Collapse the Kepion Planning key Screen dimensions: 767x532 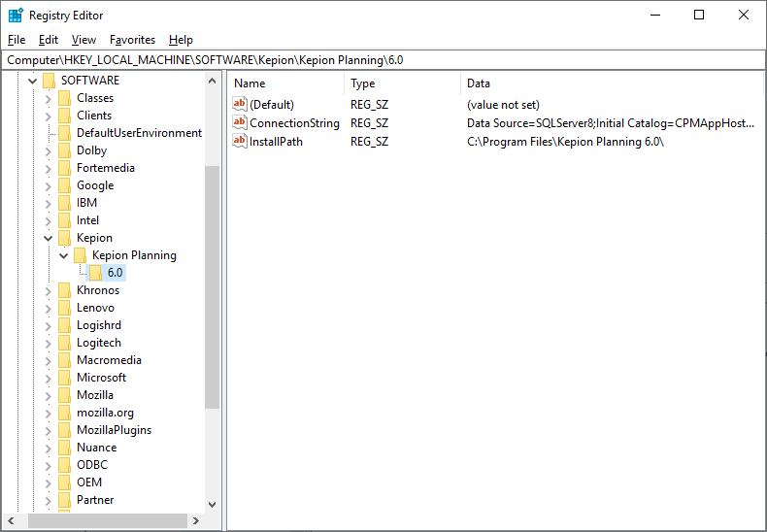[63, 255]
